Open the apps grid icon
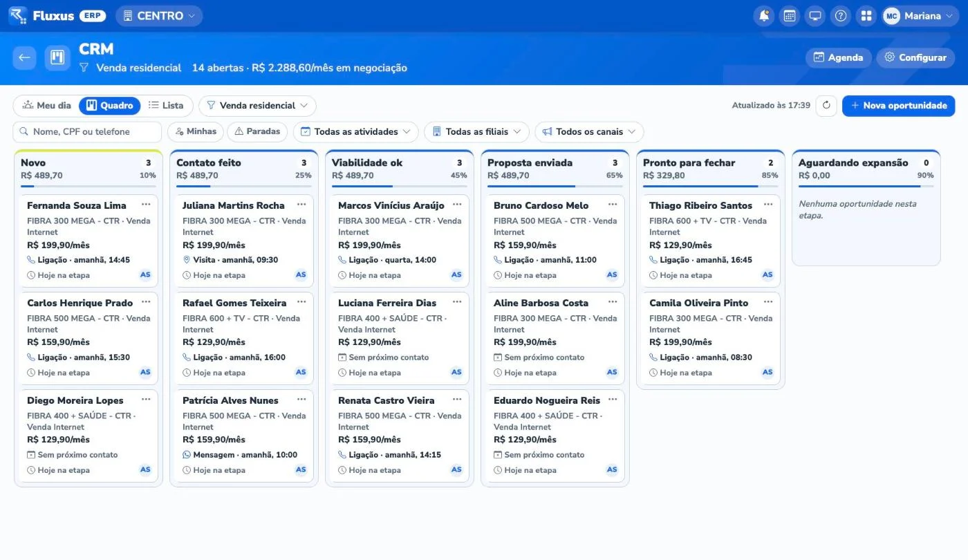This screenshot has width=968, height=560. point(866,16)
